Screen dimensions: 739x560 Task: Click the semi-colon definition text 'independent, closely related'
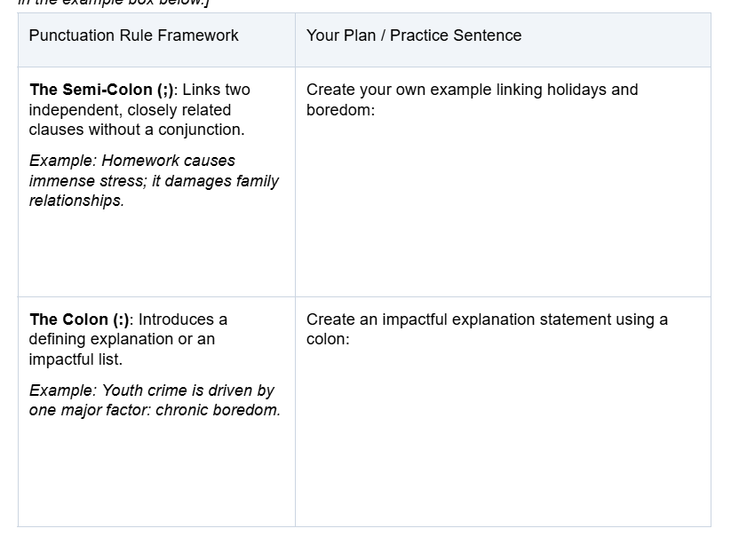click(x=130, y=110)
